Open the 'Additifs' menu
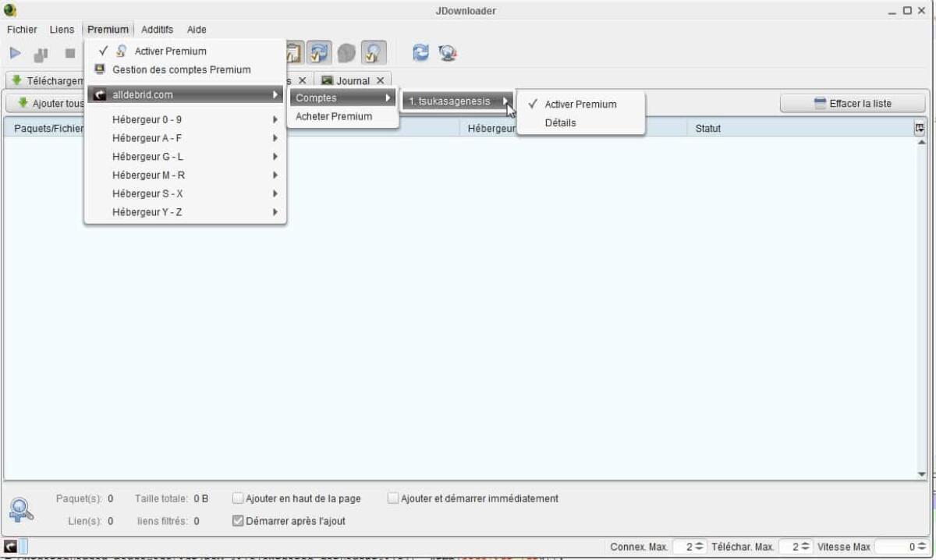 point(157,30)
